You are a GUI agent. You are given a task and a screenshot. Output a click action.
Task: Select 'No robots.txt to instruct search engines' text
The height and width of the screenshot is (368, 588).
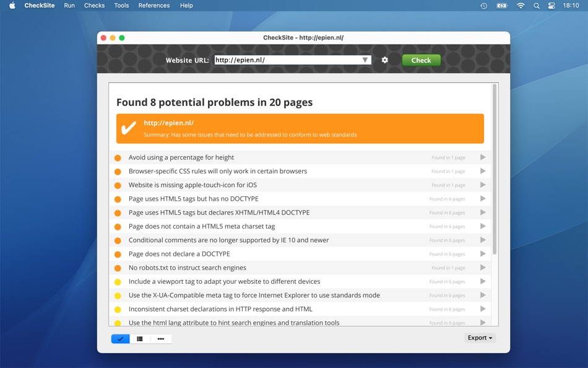tap(188, 268)
